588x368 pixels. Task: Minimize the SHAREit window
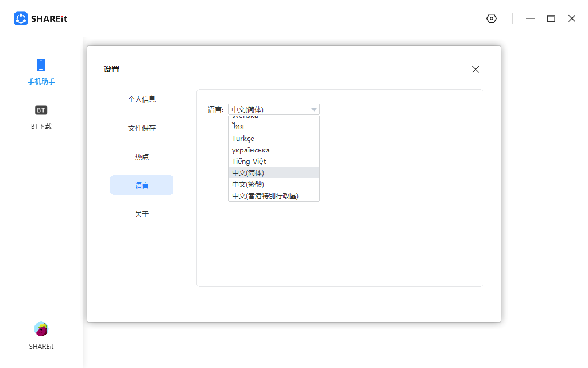click(x=530, y=18)
